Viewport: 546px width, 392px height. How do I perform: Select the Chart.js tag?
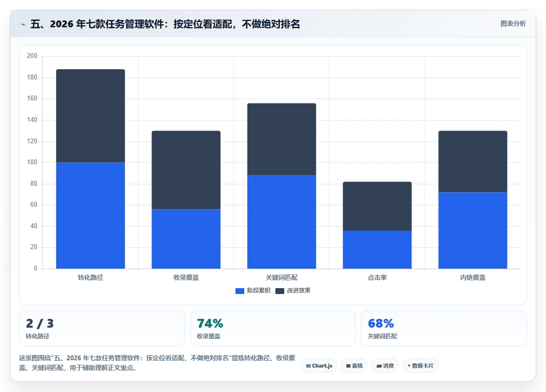(319, 366)
